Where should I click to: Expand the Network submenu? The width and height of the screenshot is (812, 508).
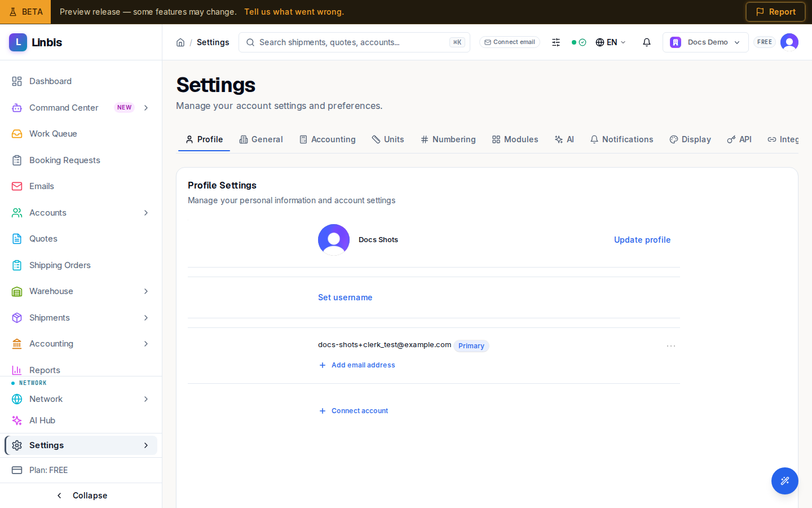pos(146,399)
